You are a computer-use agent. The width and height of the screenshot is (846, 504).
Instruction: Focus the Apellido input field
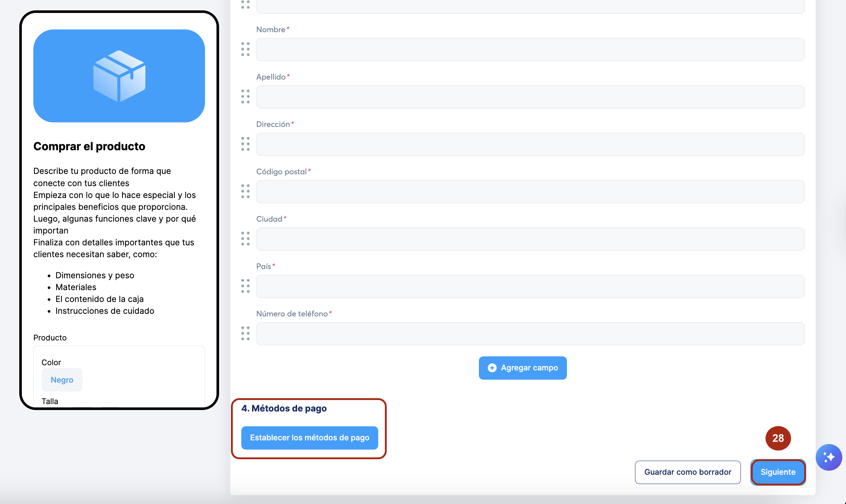(x=530, y=97)
